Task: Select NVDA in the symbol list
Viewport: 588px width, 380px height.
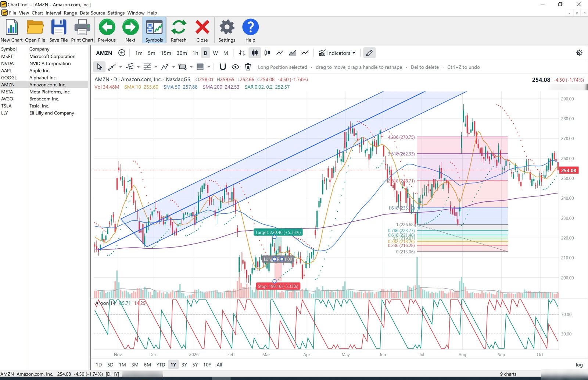Action: click(44, 63)
